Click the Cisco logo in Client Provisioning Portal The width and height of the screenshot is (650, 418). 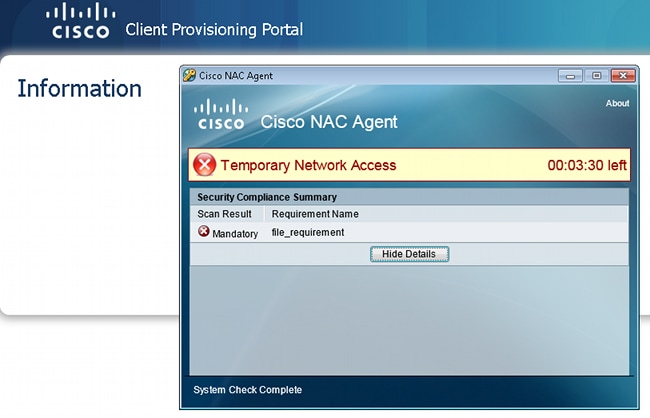pos(80,21)
